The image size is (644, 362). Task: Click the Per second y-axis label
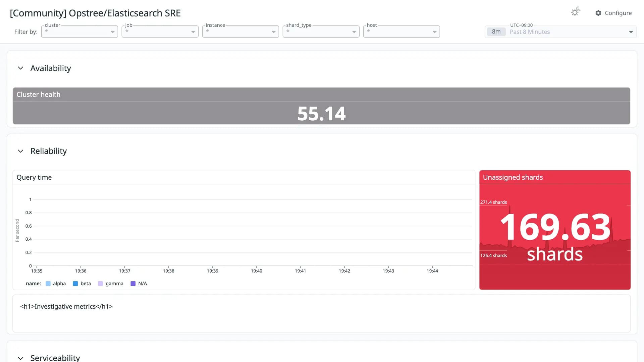pyautogui.click(x=17, y=231)
